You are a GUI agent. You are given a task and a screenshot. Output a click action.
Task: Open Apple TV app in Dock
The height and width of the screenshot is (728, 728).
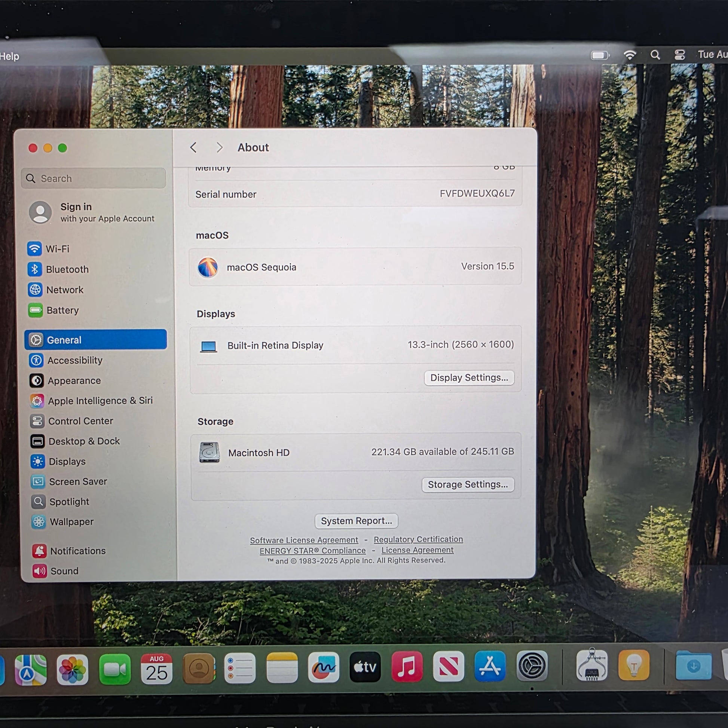click(365, 667)
